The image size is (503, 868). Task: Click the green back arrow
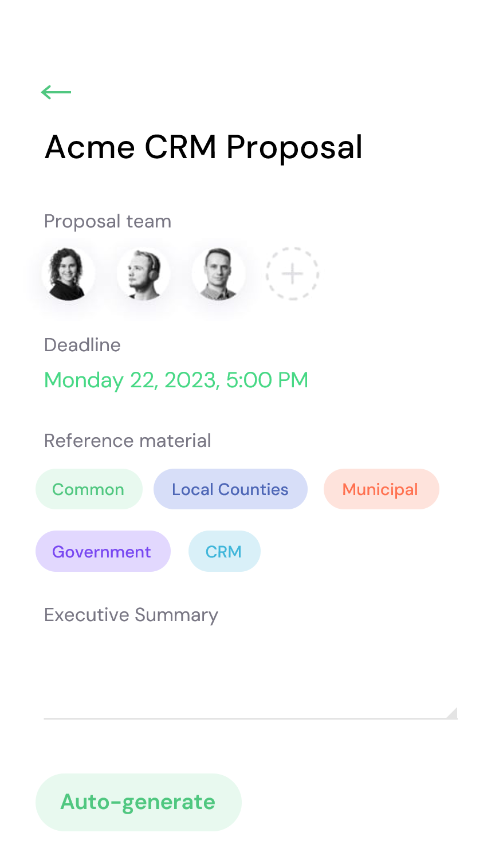coord(56,92)
